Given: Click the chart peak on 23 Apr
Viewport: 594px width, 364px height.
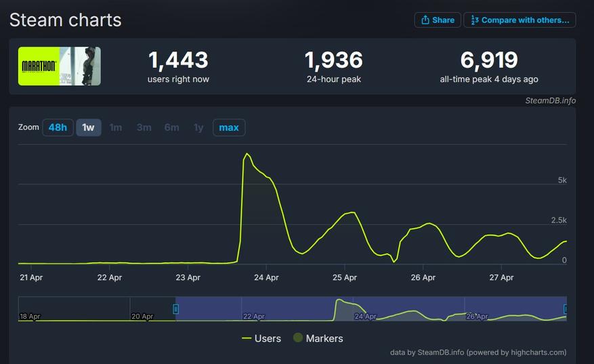Looking at the screenshot, I should (x=247, y=154).
